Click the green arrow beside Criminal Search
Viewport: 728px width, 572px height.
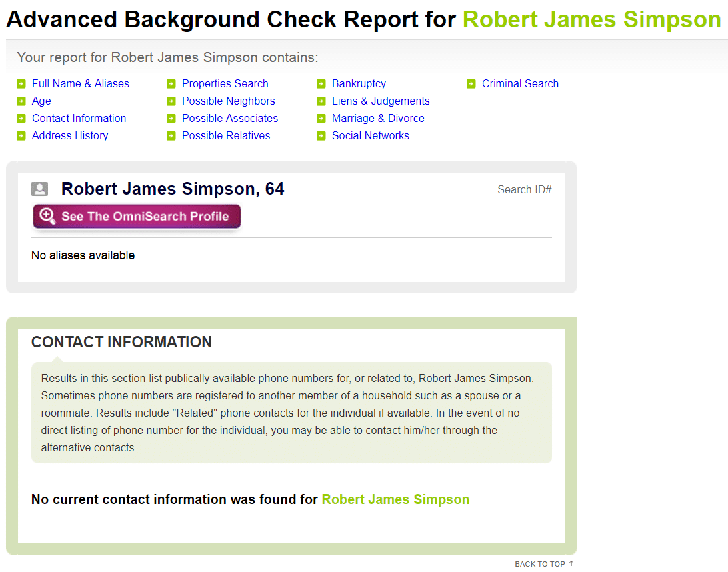point(471,83)
